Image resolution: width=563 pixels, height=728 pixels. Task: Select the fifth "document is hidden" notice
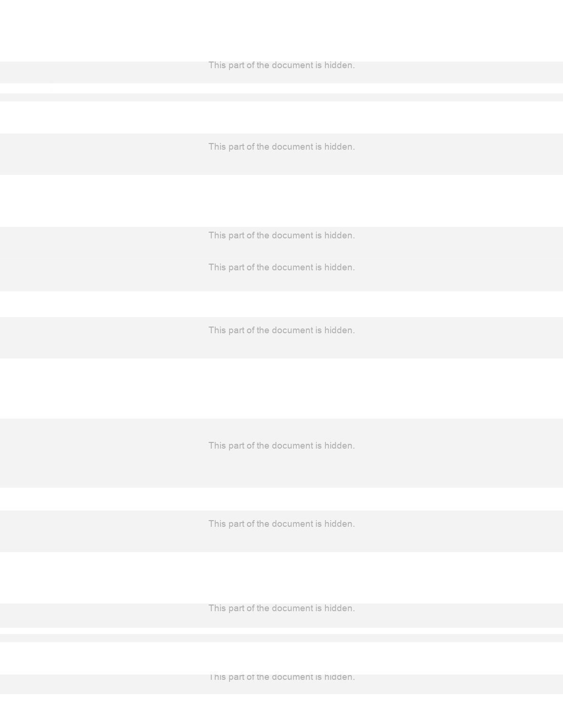[x=281, y=330]
